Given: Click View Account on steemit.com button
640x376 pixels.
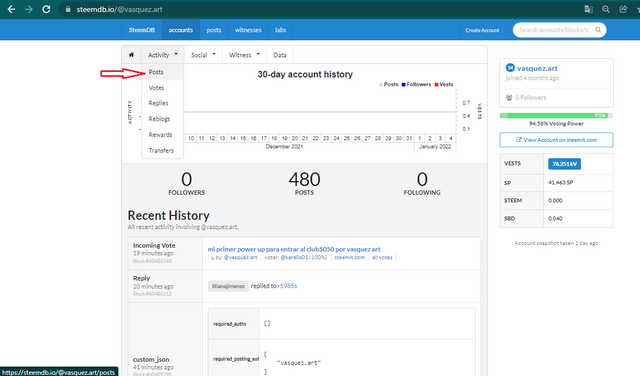Looking at the screenshot, I should coord(556,140).
